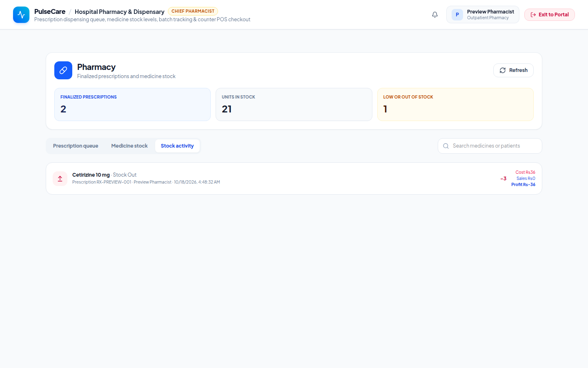Click the Finalized prescriptions and medicine stock subtitle
This screenshot has height=368, width=588.
click(126, 76)
